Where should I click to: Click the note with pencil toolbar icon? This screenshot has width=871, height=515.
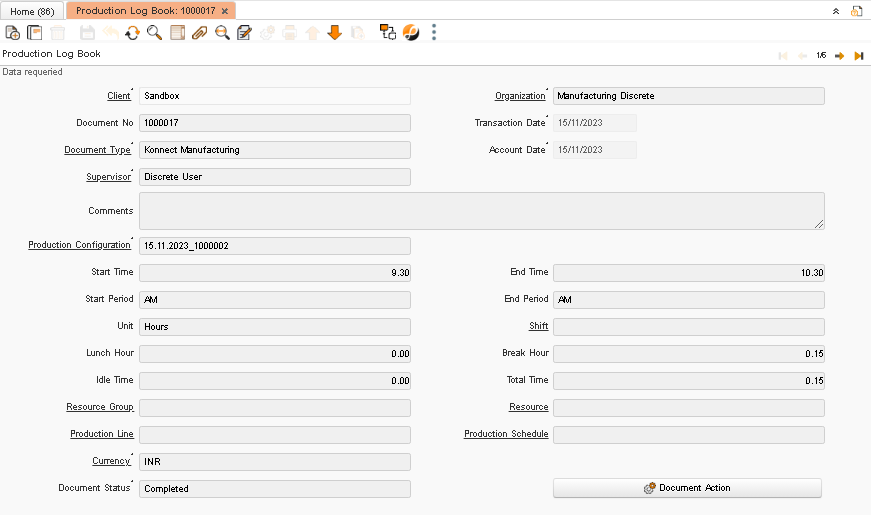244,33
